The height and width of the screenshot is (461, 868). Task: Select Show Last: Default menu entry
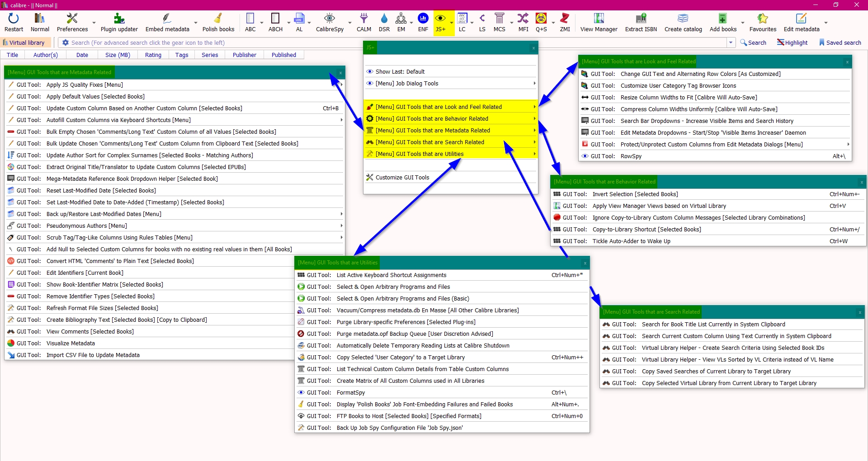coord(451,72)
